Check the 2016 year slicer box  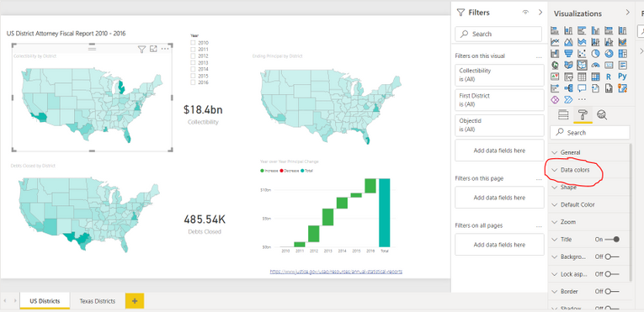193,82
